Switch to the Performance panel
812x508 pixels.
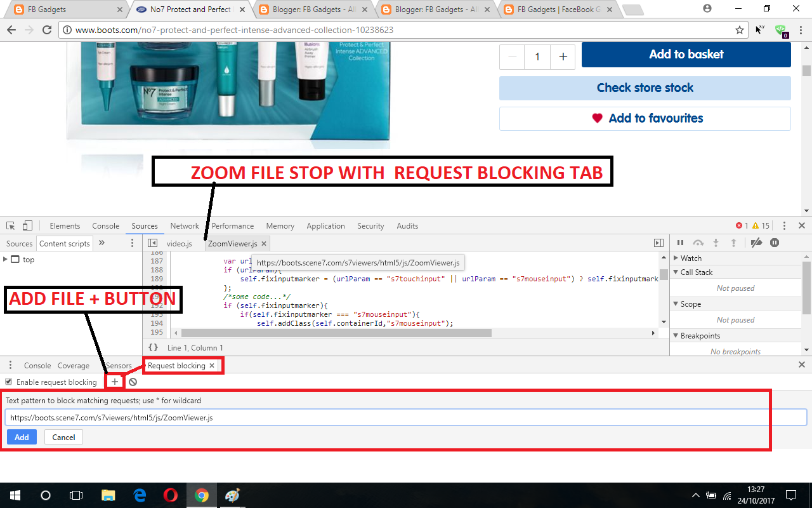click(232, 225)
